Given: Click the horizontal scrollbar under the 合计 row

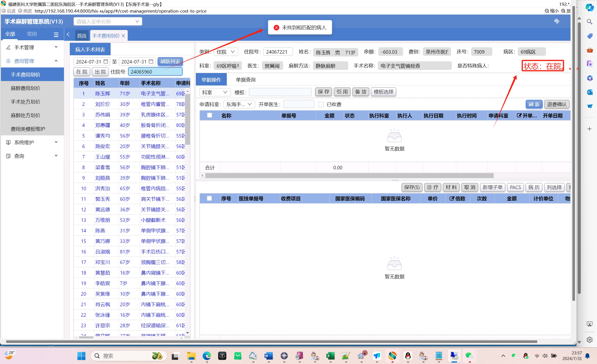Looking at the screenshot, I should pyautogui.click(x=349, y=175).
